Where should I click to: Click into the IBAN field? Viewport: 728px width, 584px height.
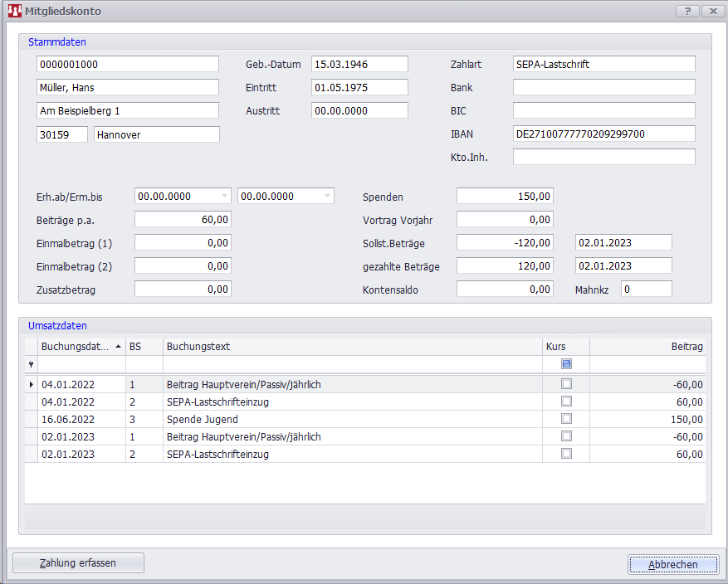point(603,134)
